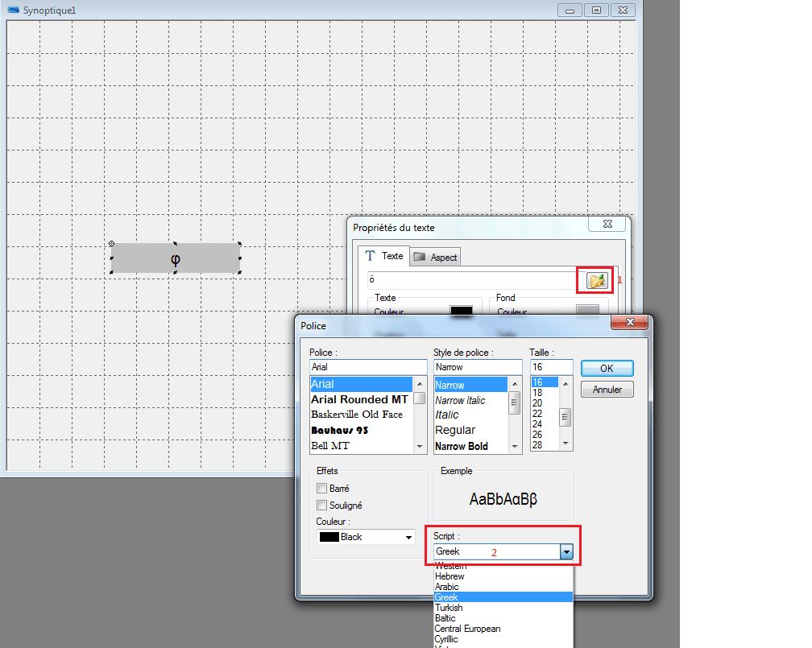The width and height of the screenshot is (812, 648).
Task: Pick Narrow Bold font style
Action: [x=461, y=446]
